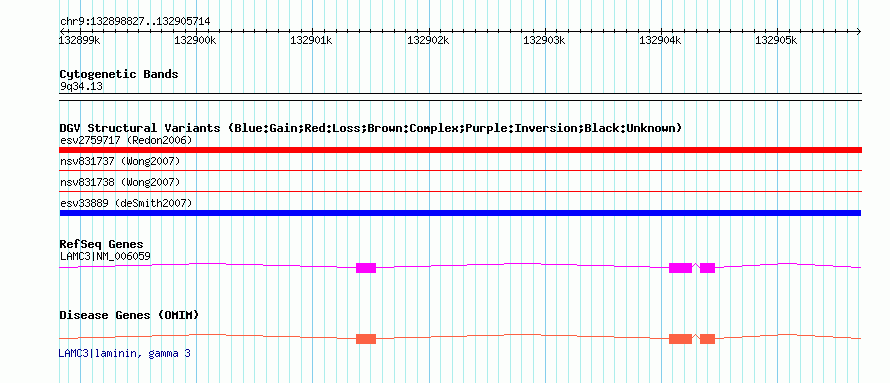Open the LAMC3|laminin, gamma 3 link

[x=124, y=353]
